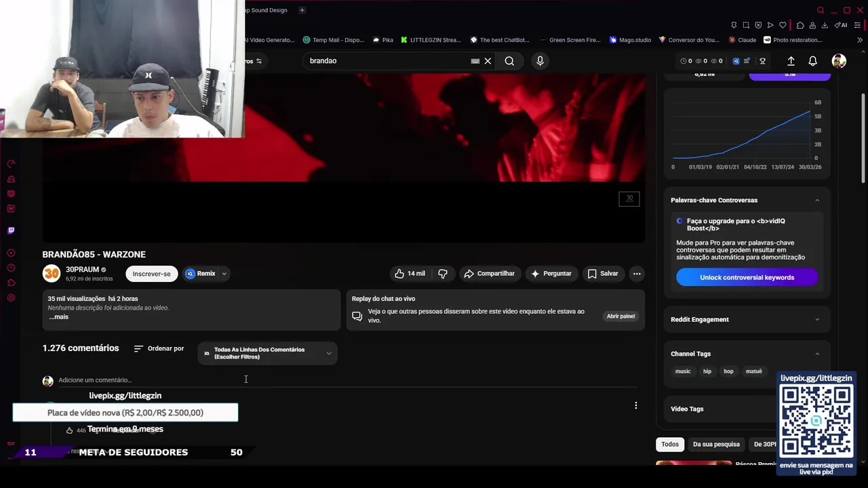This screenshot has width=868, height=488.
Task: Dislike the video with thumbs down
Action: pyautogui.click(x=443, y=274)
